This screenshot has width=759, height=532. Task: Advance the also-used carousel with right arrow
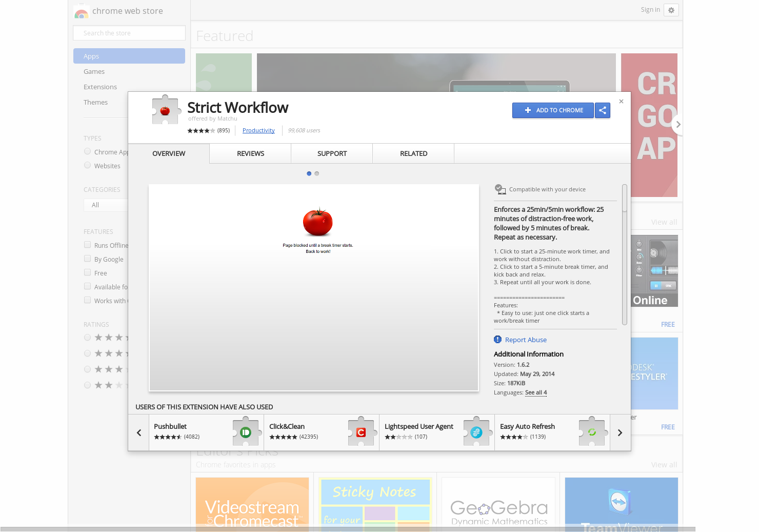[x=620, y=432]
